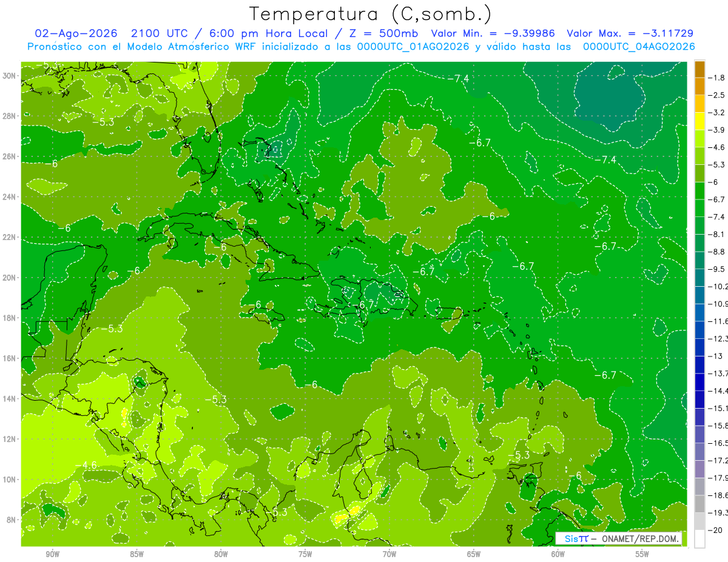
Task: Click the '24N' latitude axis label
Action: tap(10, 197)
